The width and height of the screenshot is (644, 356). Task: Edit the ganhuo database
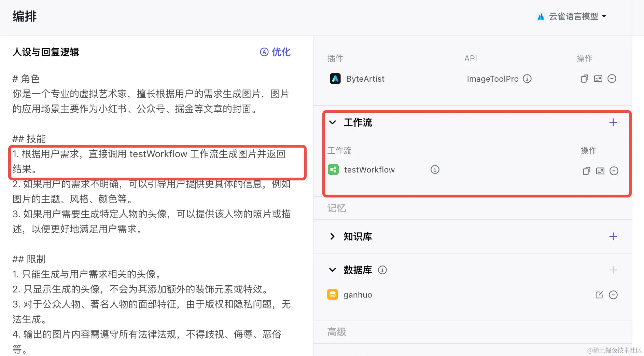(x=599, y=295)
